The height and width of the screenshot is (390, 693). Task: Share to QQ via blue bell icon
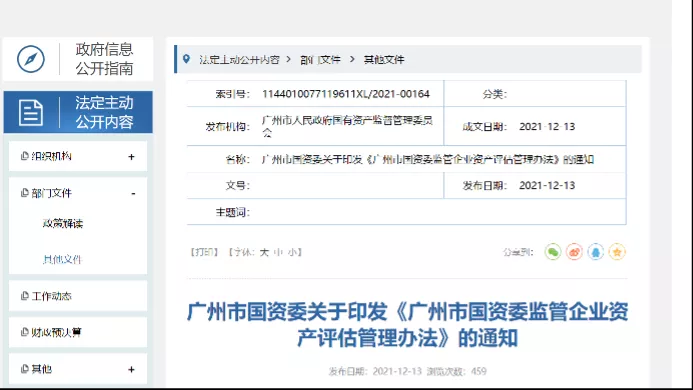pyautogui.click(x=595, y=252)
